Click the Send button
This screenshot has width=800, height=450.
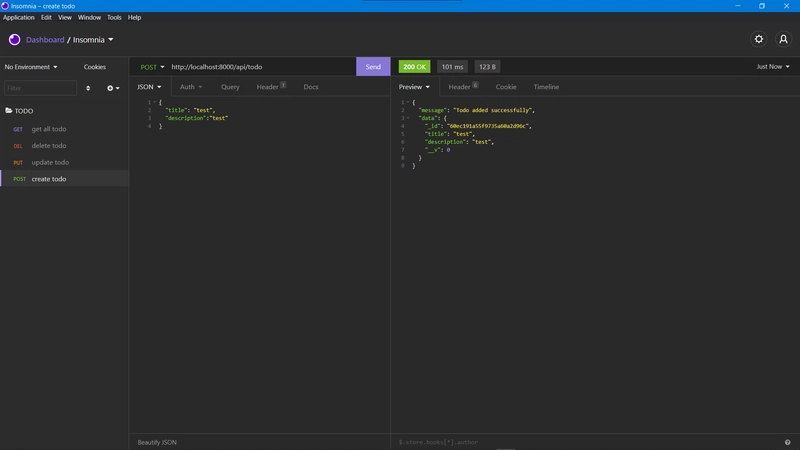point(373,67)
